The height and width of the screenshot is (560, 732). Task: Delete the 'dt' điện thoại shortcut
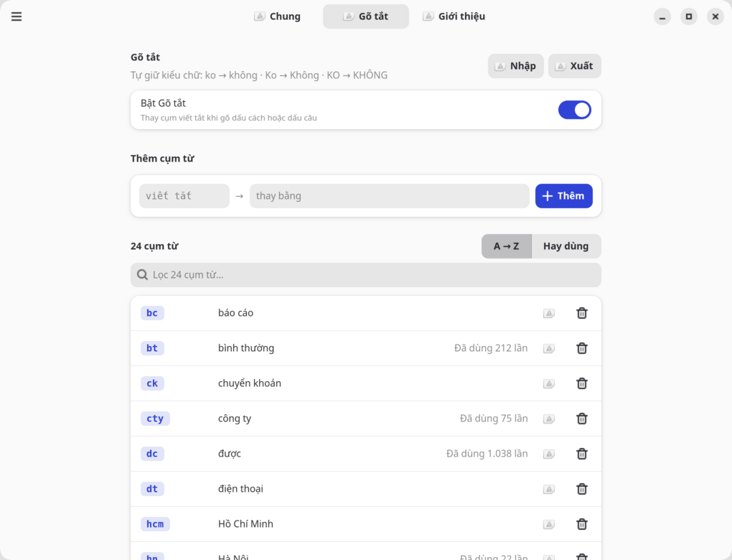click(582, 489)
